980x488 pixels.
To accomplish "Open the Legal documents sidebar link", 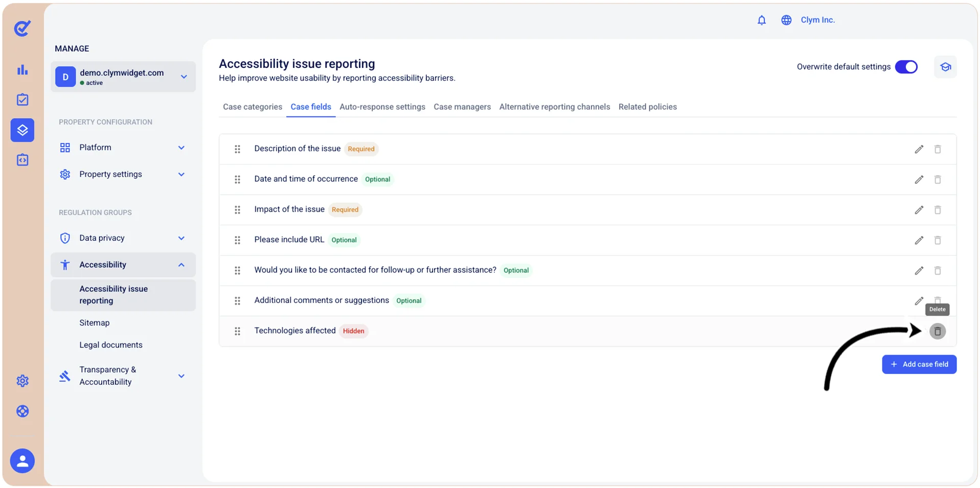I will [111, 345].
